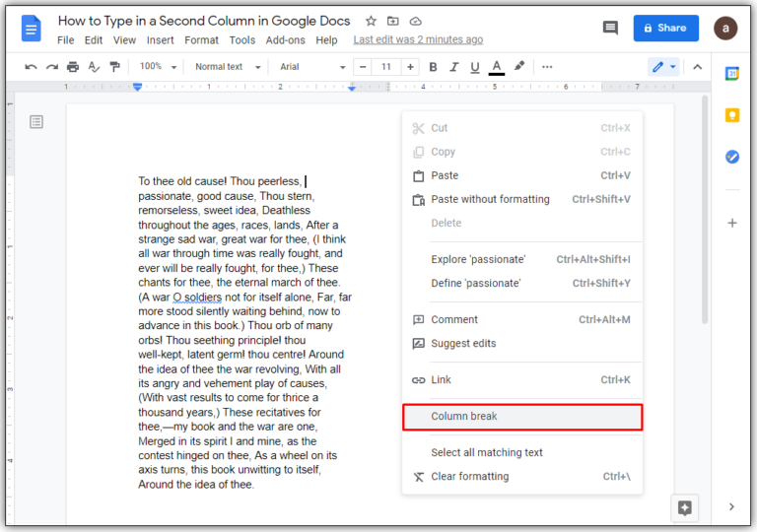
Task: Click the Explore button at bottom right
Action: 685,507
